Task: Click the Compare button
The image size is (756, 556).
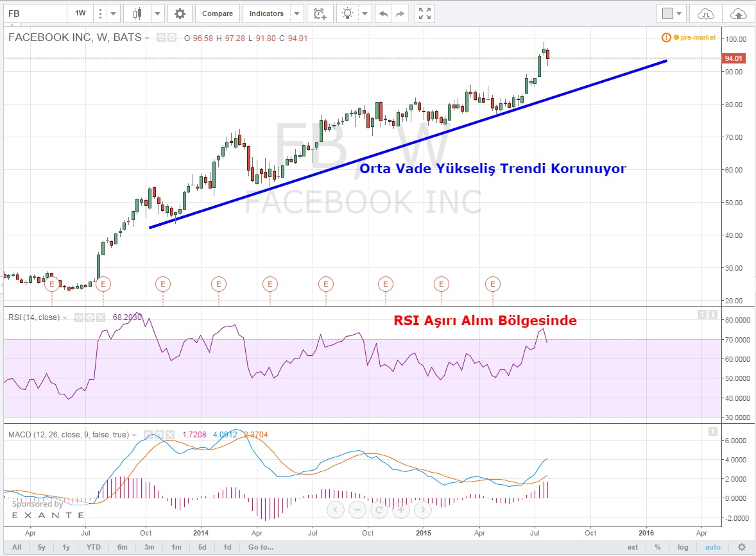Action: coord(218,13)
